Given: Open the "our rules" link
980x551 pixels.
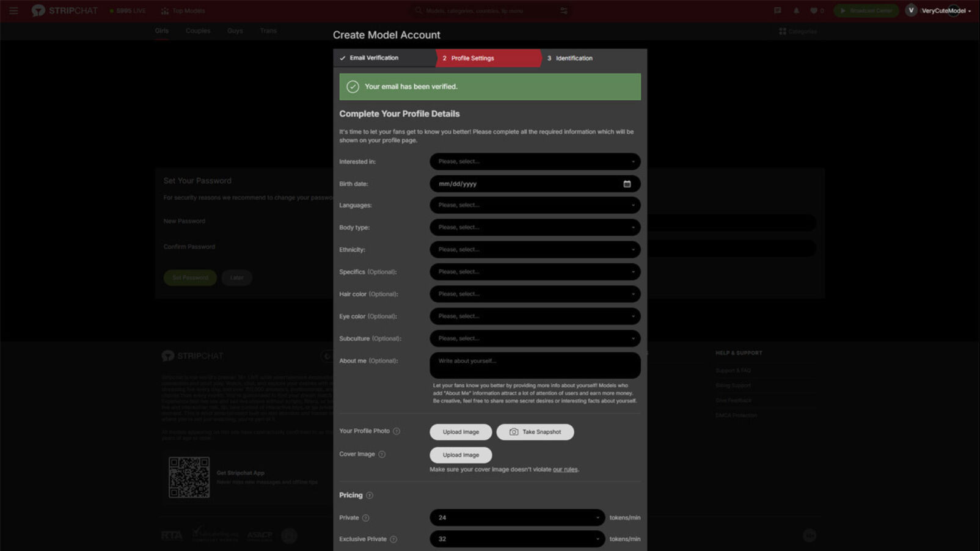Looking at the screenshot, I should coord(565,470).
